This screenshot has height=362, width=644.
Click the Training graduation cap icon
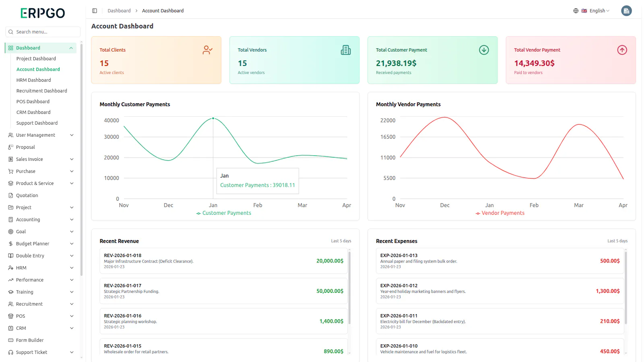tap(11, 292)
